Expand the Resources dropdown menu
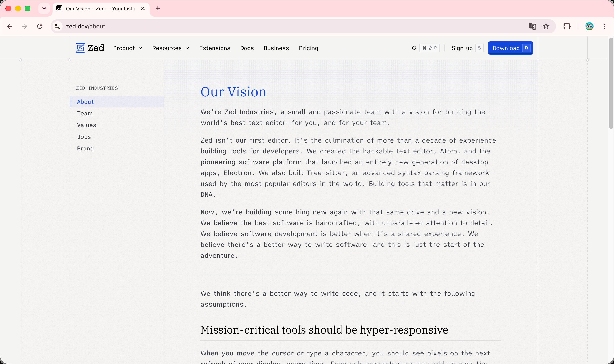The height and width of the screenshot is (364, 614). click(x=171, y=48)
